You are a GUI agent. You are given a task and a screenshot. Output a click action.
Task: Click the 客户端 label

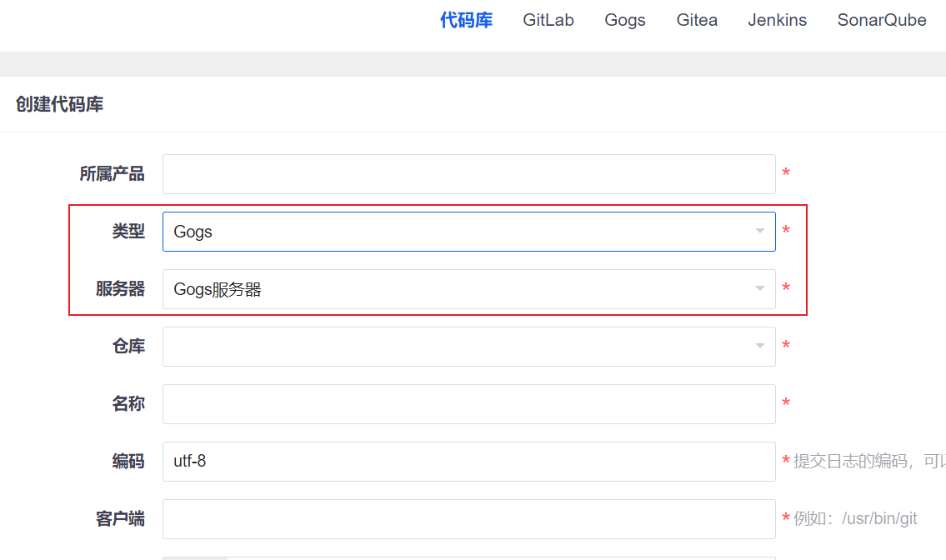pyautogui.click(x=120, y=519)
